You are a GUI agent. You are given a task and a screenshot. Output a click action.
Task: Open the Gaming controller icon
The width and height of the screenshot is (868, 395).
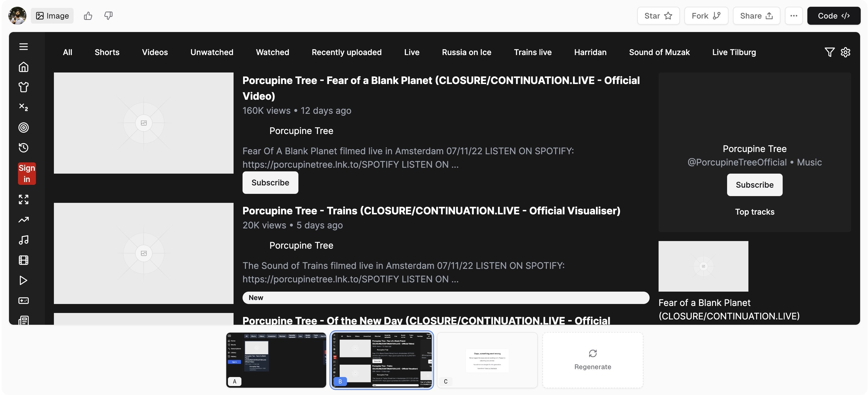coord(23,301)
